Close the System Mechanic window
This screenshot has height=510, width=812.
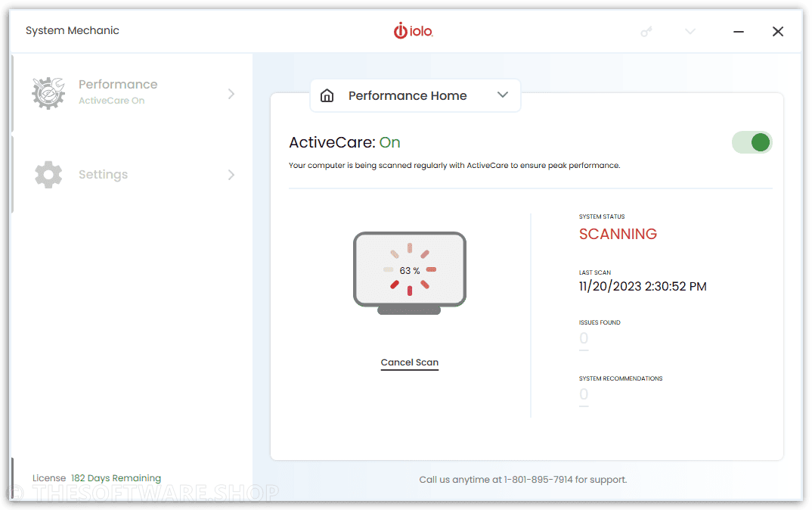pyautogui.click(x=778, y=32)
